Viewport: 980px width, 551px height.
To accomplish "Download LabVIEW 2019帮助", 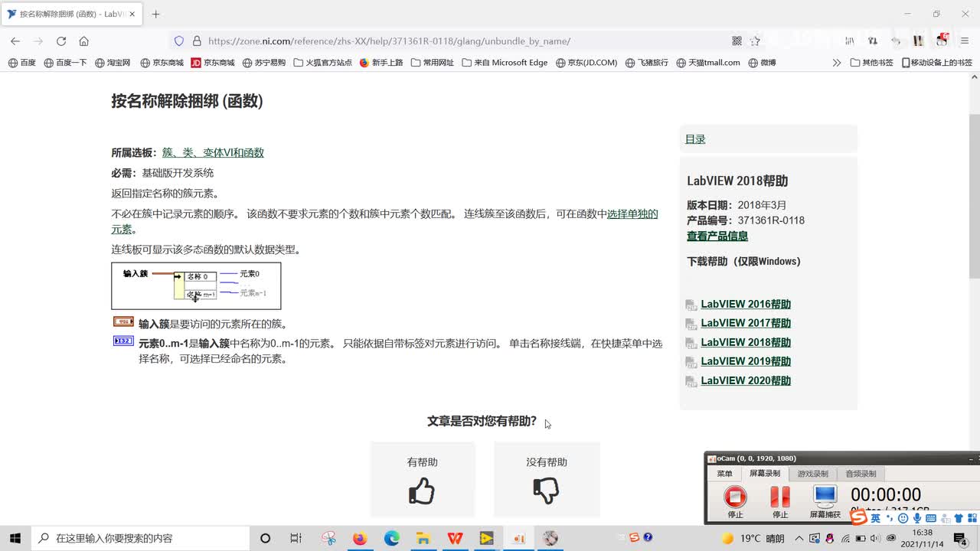I will pyautogui.click(x=746, y=362).
